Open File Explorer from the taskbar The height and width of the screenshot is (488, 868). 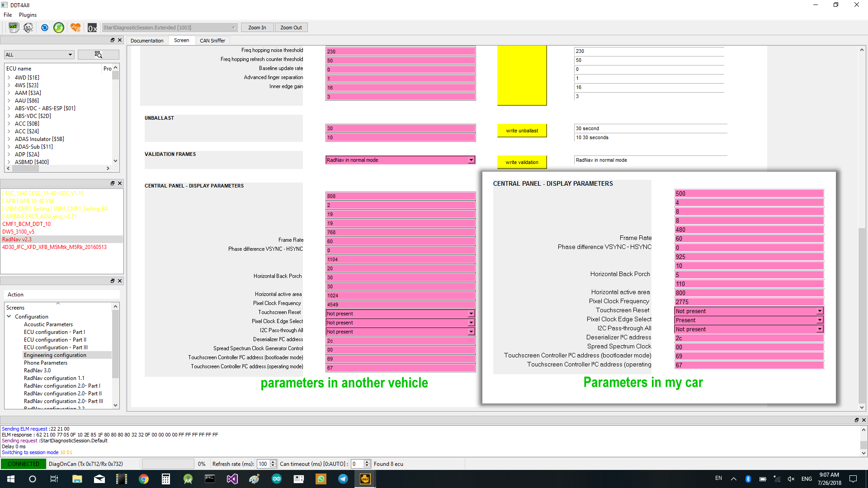click(77, 479)
